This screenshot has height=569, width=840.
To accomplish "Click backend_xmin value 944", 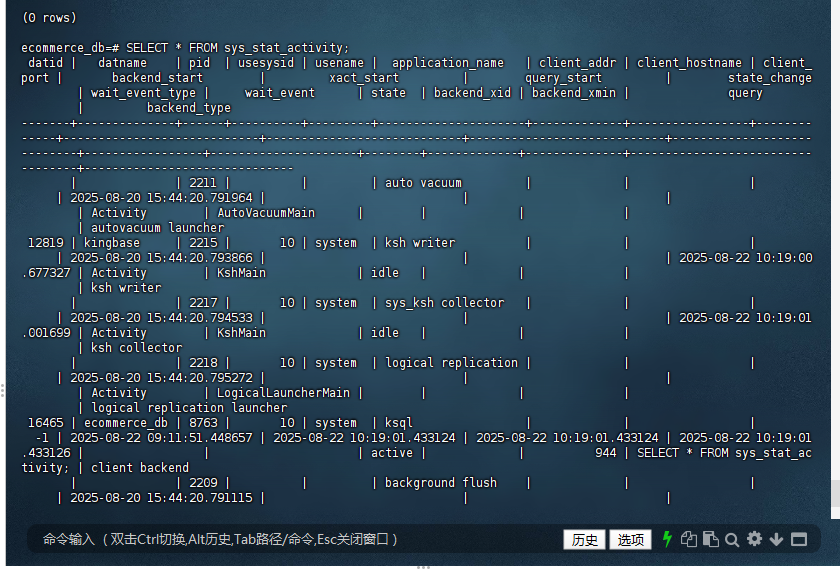I will pyautogui.click(x=605, y=453).
